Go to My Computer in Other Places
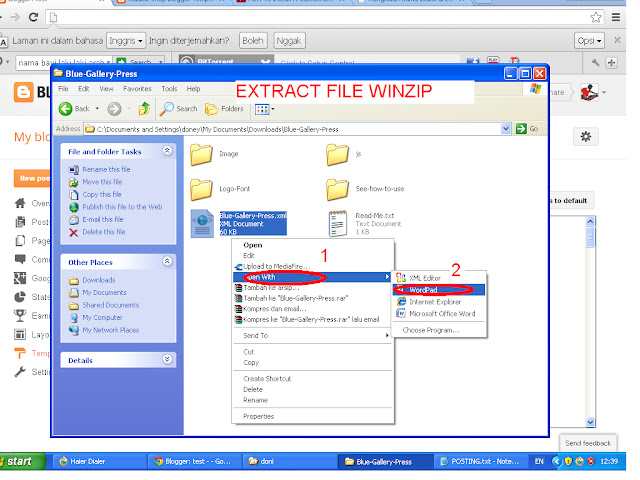This screenshot has width=640, height=480. [x=102, y=318]
